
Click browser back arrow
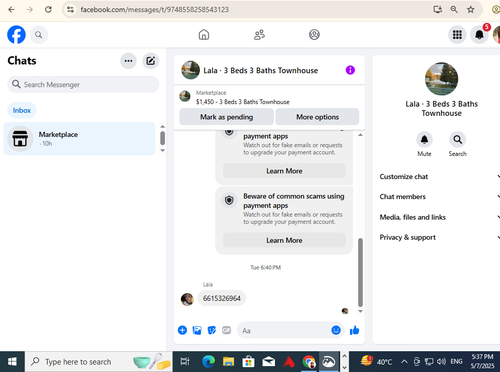(11, 9)
